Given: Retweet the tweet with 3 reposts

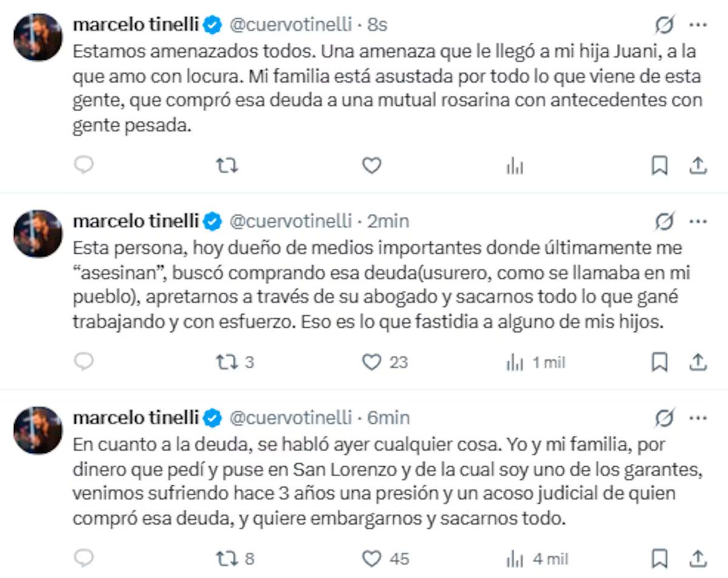Looking at the screenshot, I should point(227,362).
